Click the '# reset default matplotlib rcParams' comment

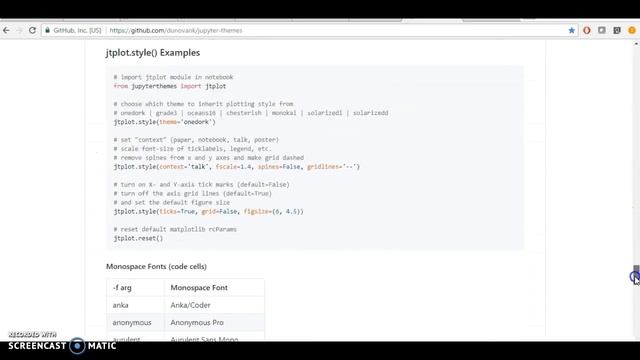(175, 229)
